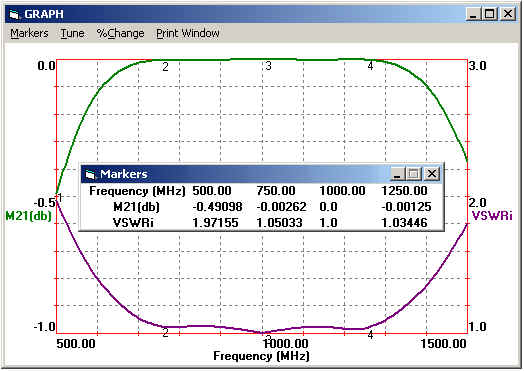Close the Markers window
Screen dimensions: 524x371
pyautogui.click(x=432, y=174)
